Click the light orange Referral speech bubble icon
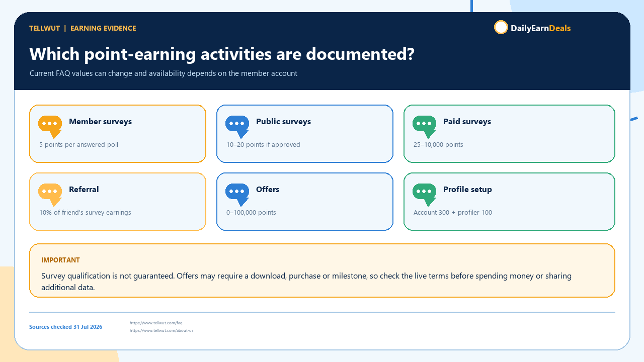Viewport: 644px width, 362px height. [x=50, y=195]
